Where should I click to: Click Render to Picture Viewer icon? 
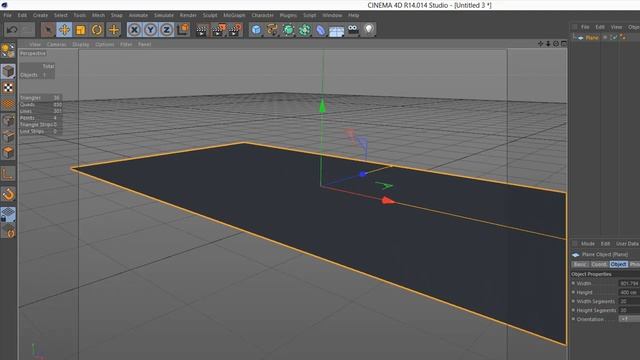point(218,30)
